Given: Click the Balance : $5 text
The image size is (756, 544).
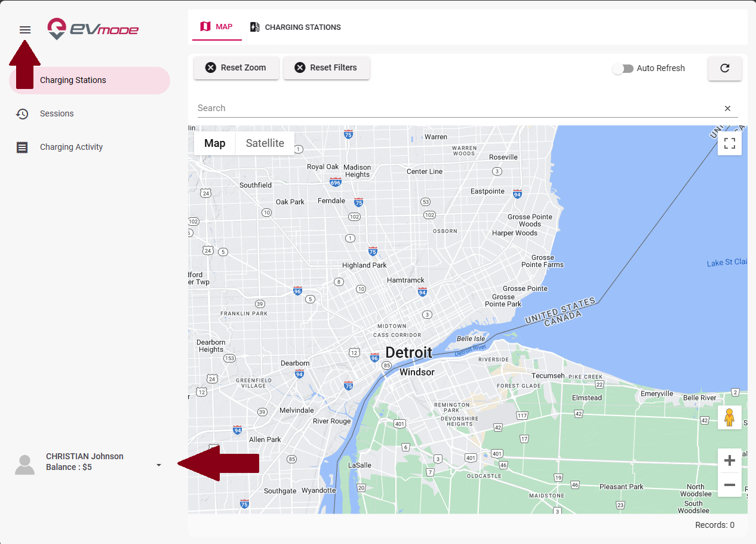Looking at the screenshot, I should pyautogui.click(x=69, y=467).
